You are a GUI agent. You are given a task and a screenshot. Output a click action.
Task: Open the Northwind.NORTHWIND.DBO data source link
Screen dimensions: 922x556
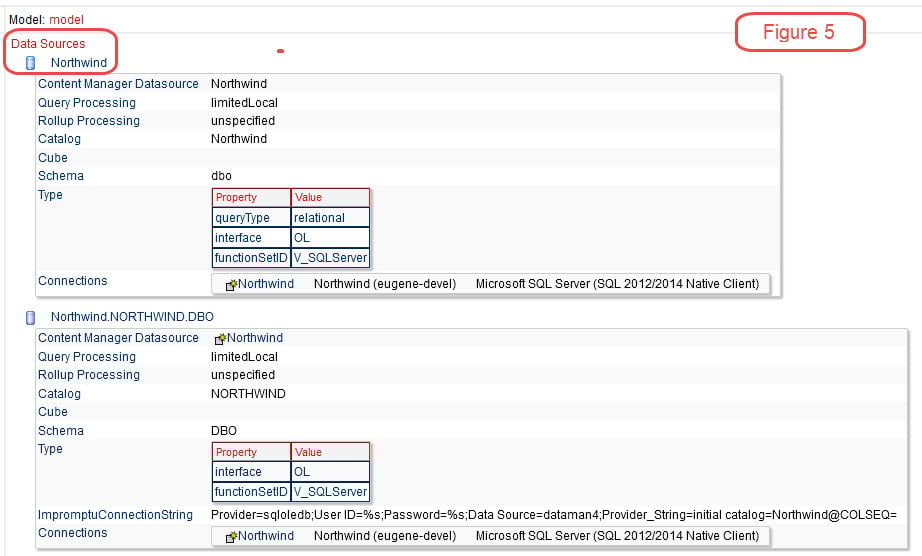(x=132, y=317)
